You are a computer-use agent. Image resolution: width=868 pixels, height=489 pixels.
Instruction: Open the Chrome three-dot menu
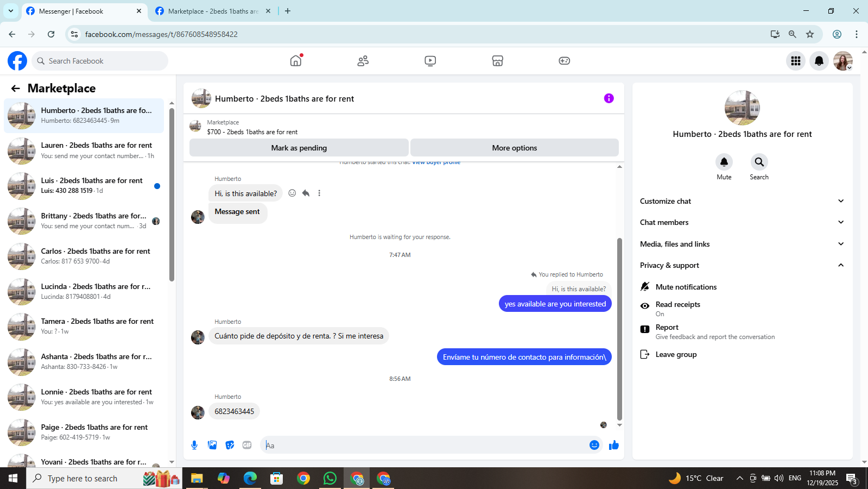[857, 34]
